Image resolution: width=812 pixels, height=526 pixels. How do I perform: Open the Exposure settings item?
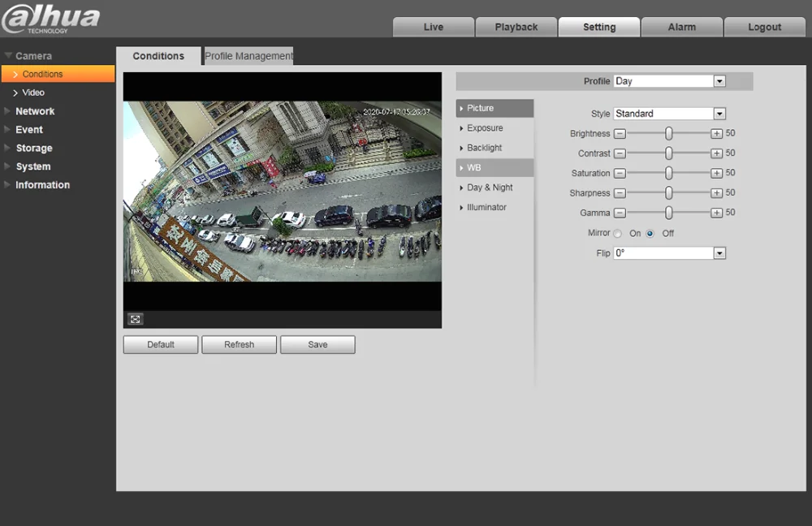click(x=485, y=128)
